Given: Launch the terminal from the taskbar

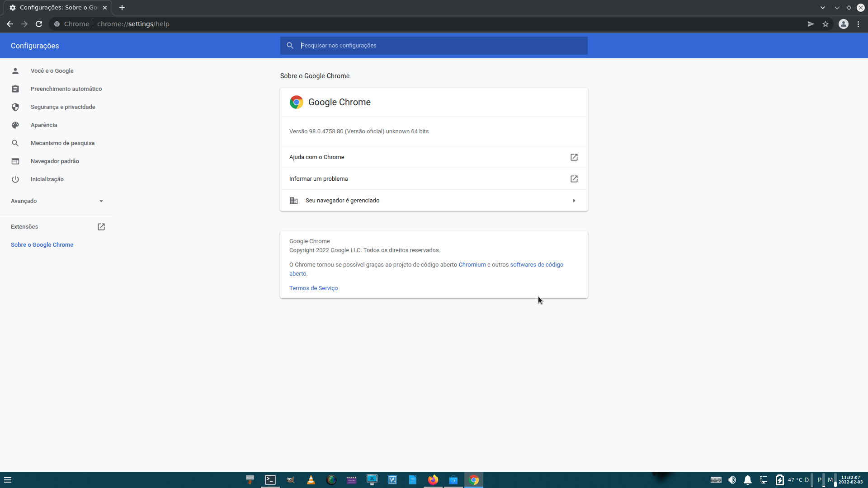Looking at the screenshot, I should point(270,480).
